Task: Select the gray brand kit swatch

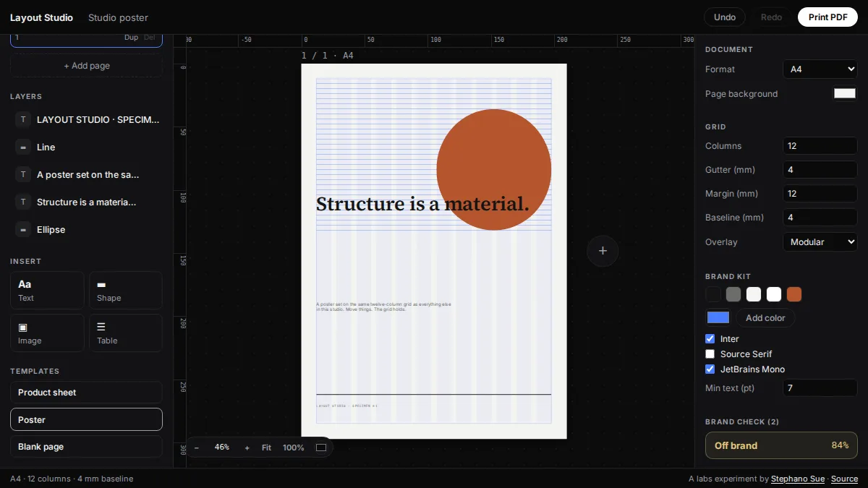Action: [733, 294]
